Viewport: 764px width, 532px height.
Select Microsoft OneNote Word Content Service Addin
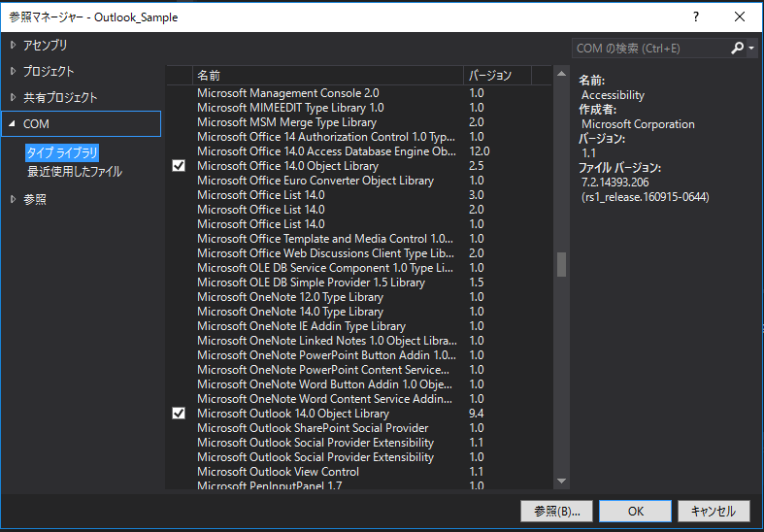tap(359, 398)
